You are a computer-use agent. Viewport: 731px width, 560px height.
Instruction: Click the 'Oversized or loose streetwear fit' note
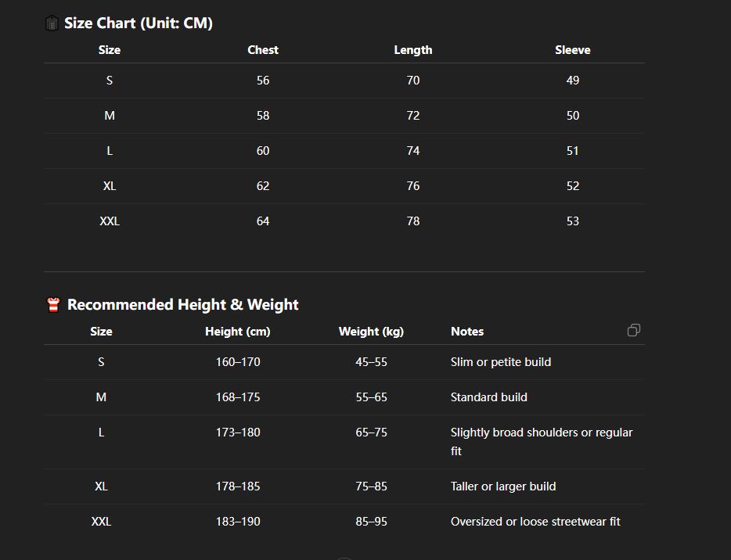click(535, 522)
